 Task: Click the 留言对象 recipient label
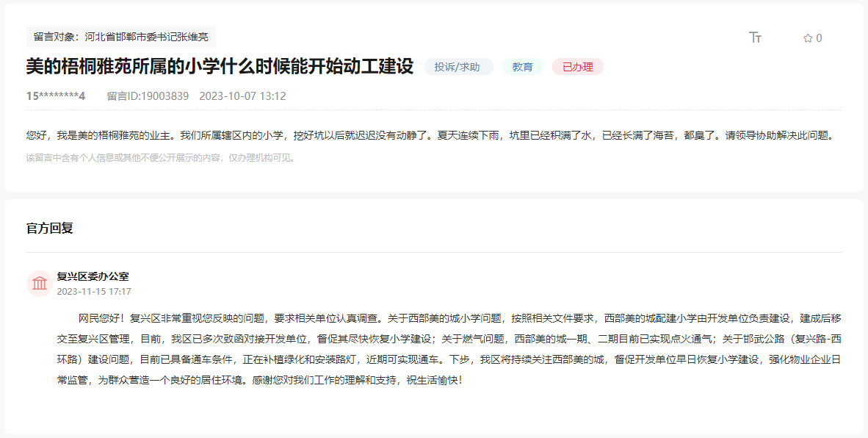(x=120, y=37)
